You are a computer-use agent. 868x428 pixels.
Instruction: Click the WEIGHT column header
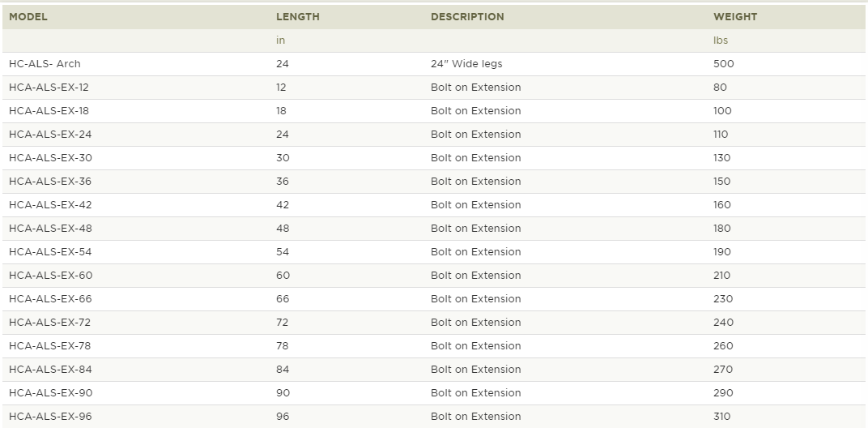tap(735, 17)
